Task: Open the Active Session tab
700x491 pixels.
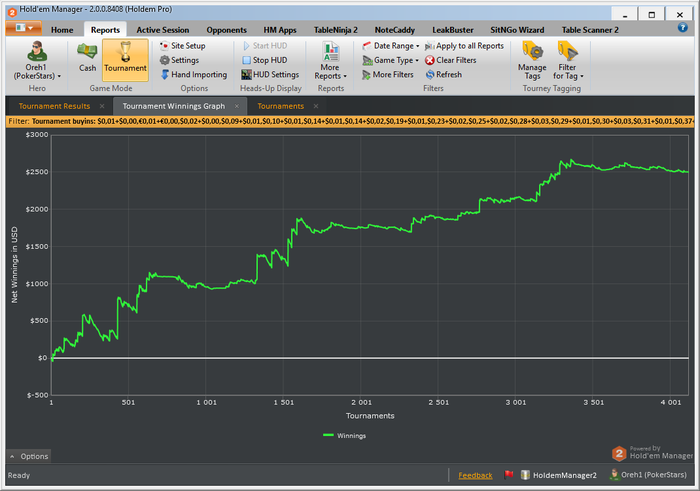Action: [x=162, y=30]
